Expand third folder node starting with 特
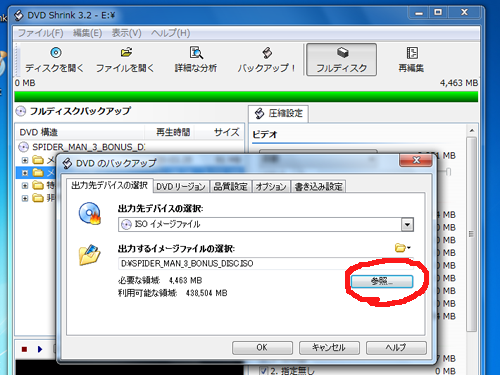The height and width of the screenshot is (375, 500). 25,186
